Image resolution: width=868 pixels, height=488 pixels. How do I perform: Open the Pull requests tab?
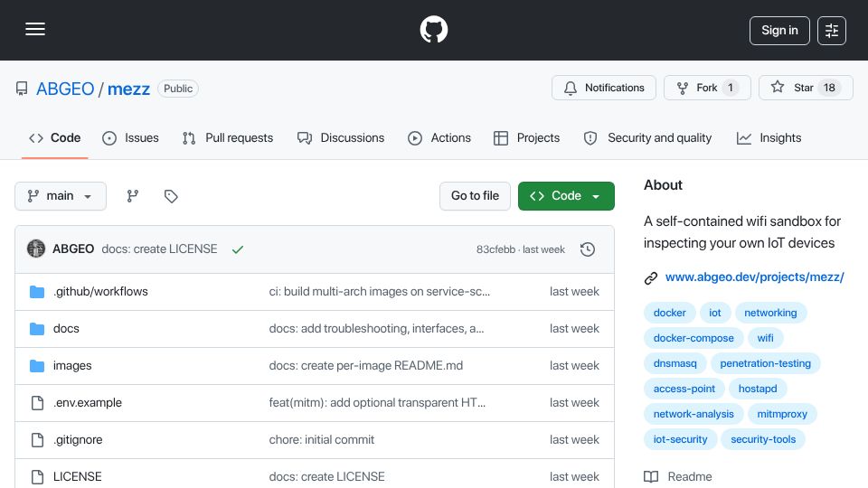click(228, 137)
